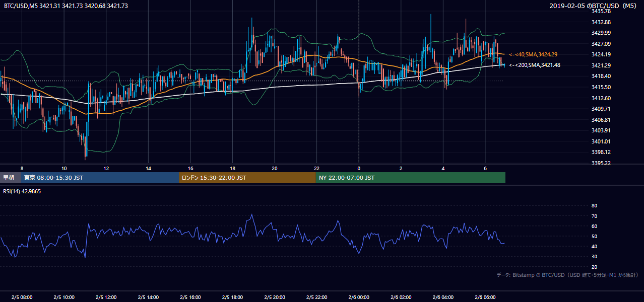Click the 2/6 06:00 time axis label
The image size is (644, 302).
click(485, 297)
